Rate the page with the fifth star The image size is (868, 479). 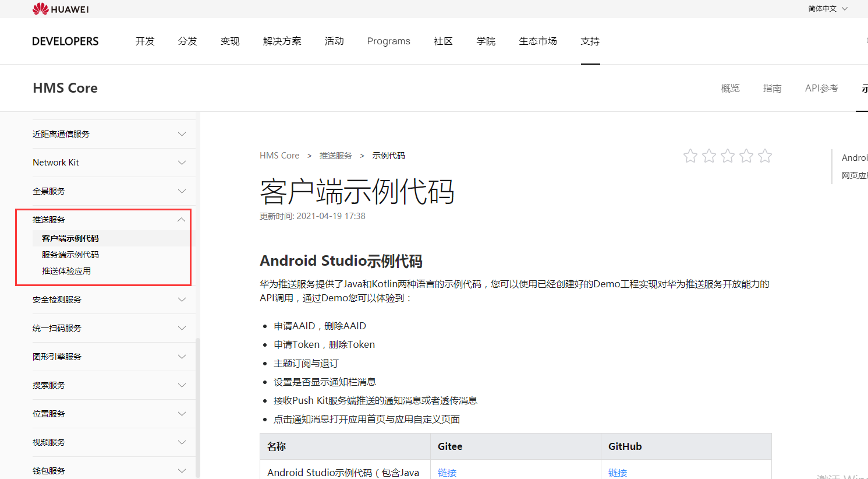click(765, 156)
